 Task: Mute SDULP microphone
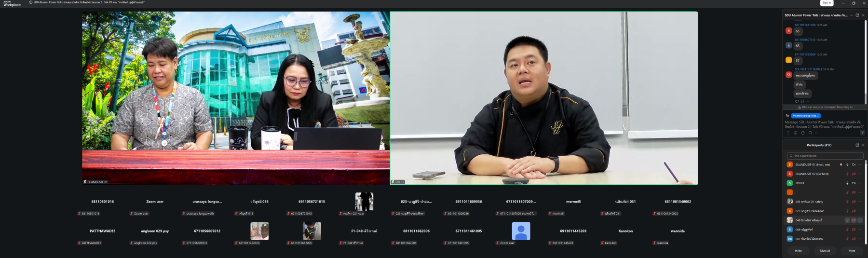847,183
